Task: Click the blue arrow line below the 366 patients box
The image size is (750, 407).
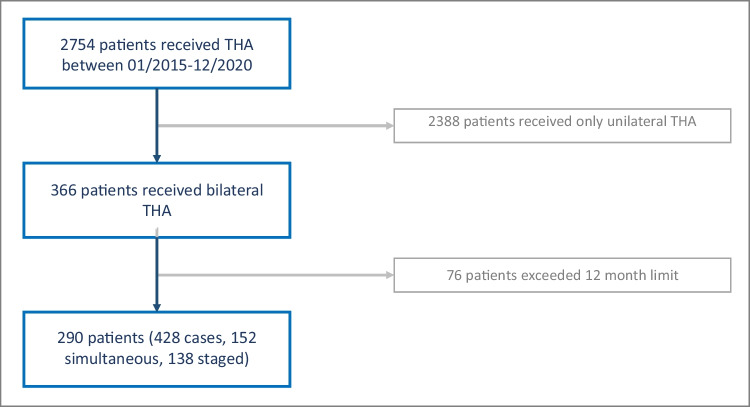Action: 157,270
